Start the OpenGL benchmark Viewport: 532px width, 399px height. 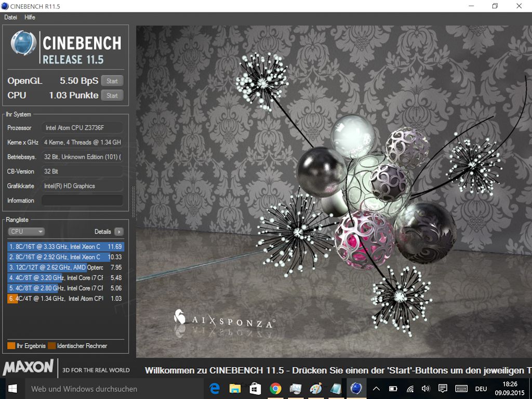[112, 81]
